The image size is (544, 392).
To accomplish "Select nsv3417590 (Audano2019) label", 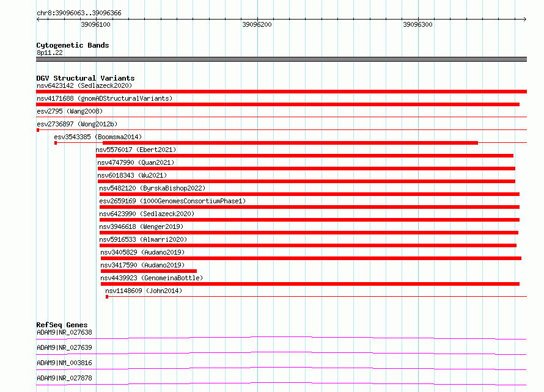I will click(x=142, y=265).
